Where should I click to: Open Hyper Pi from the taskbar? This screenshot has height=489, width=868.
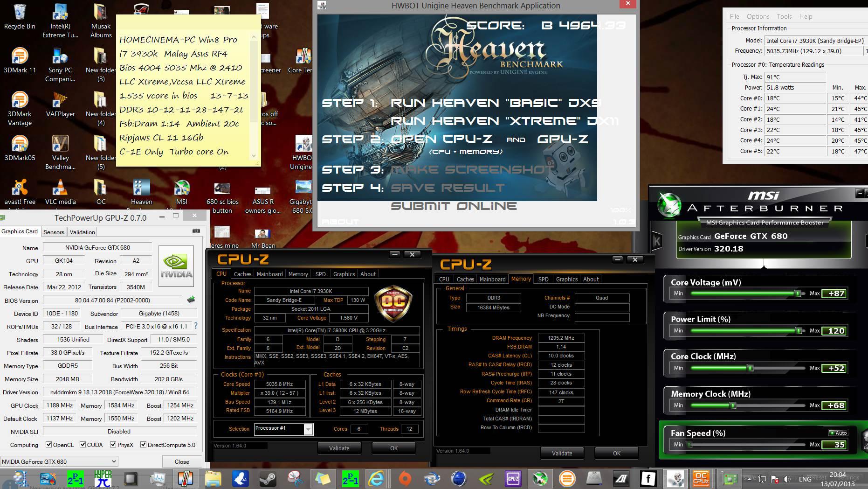click(x=103, y=478)
